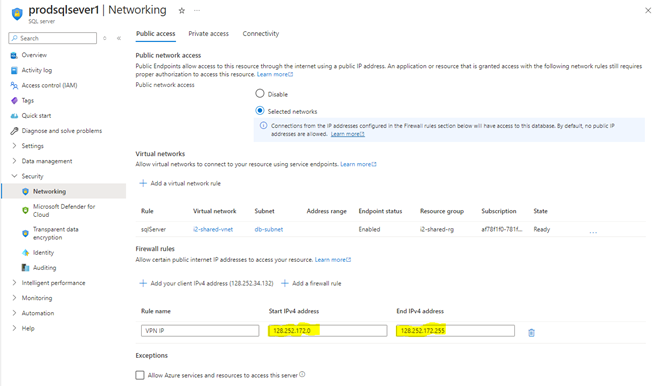Open Learn more link in the info banner

click(x=348, y=134)
